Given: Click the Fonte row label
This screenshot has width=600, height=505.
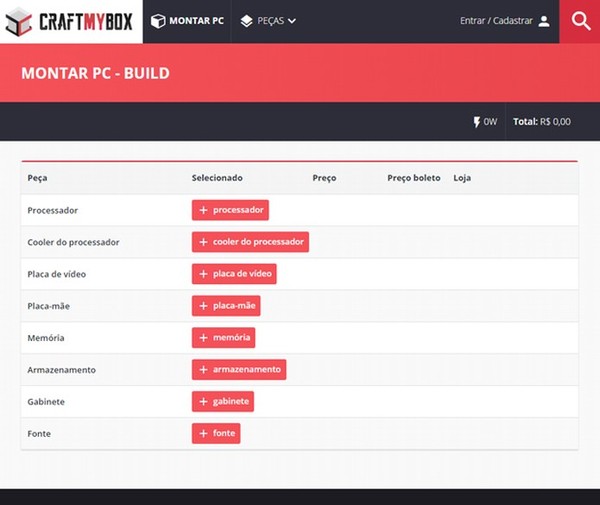Looking at the screenshot, I should point(39,434).
